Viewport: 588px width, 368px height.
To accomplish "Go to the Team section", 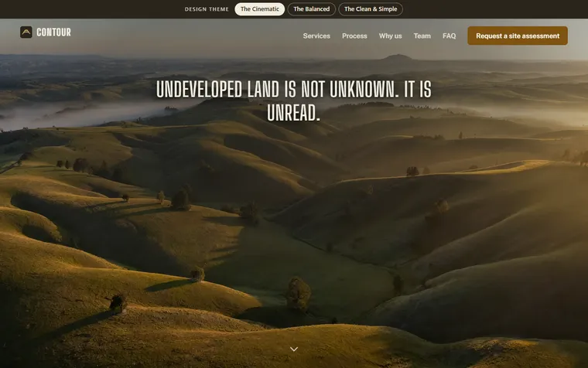I will point(422,36).
